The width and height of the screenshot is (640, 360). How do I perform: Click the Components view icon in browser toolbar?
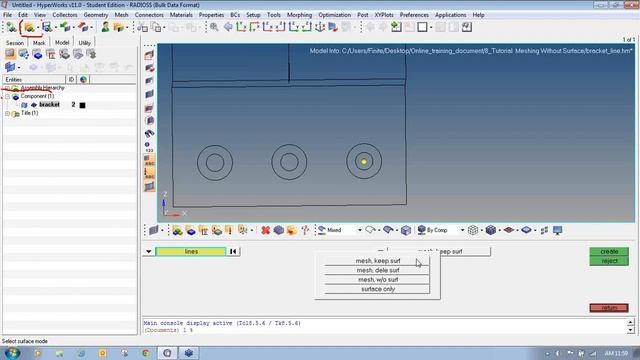click(37, 54)
